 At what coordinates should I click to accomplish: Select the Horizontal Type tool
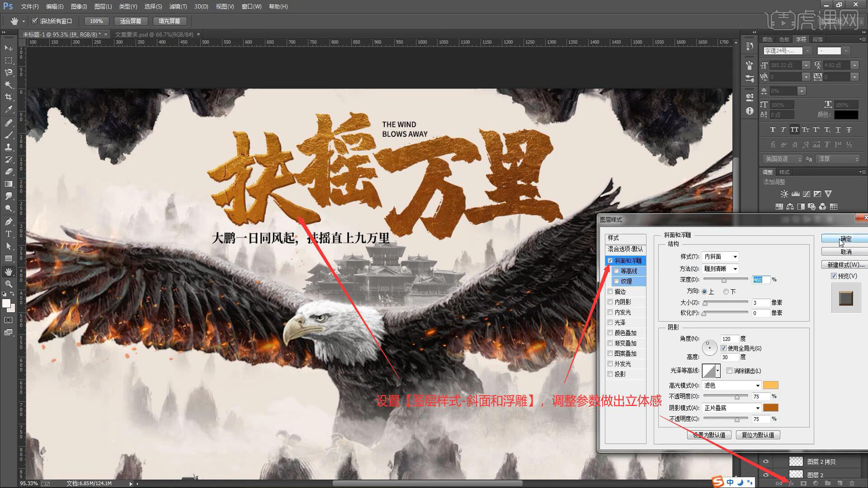pos(9,234)
